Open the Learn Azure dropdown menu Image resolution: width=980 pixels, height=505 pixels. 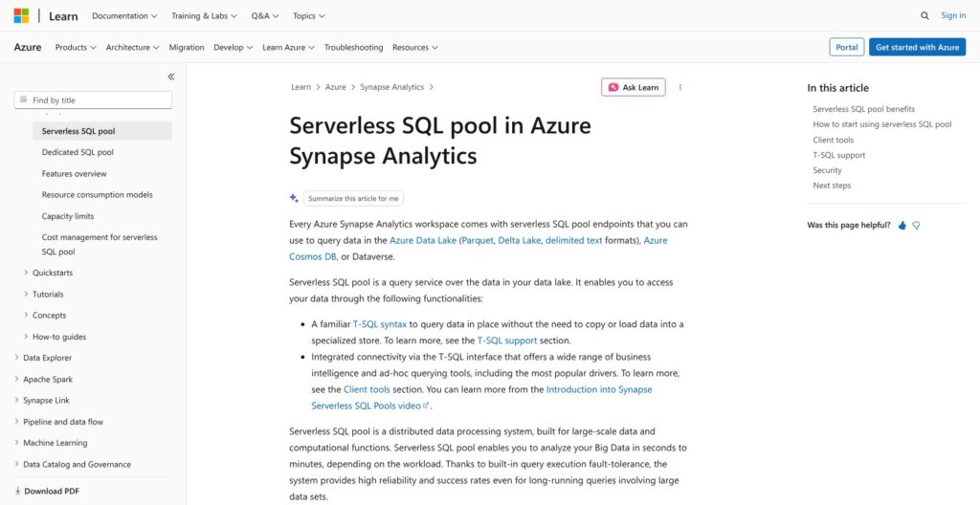[x=288, y=47]
